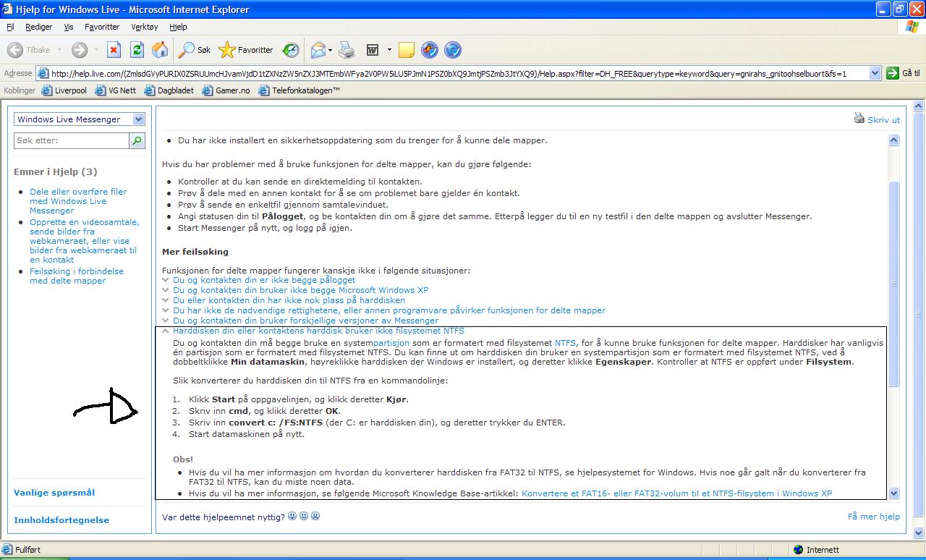
Task: Click inner help scrollbar up arrow
Action: tap(893, 140)
